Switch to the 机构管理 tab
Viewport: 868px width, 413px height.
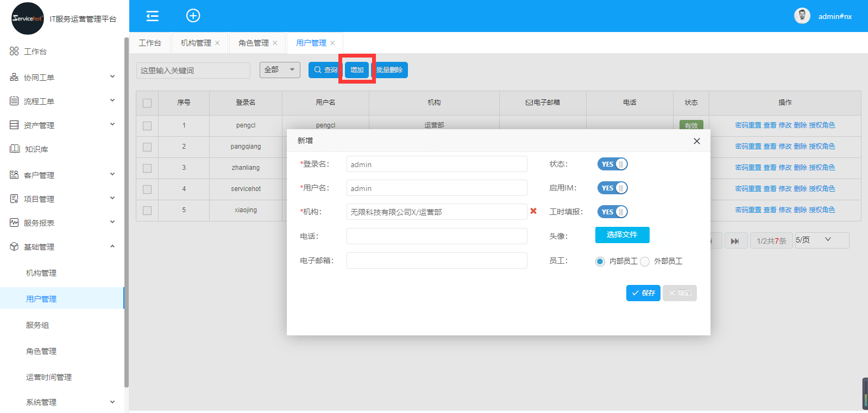(196, 43)
